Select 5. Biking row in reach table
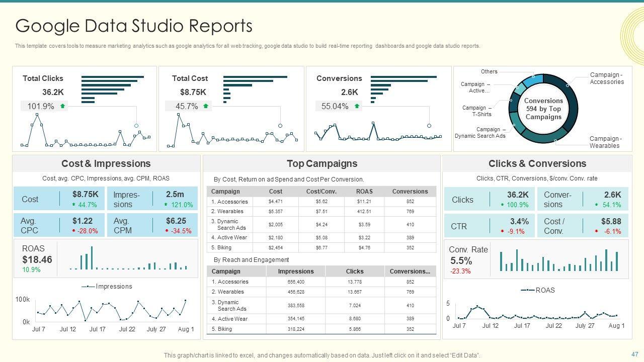This screenshot has width=644, height=362. 321,329
